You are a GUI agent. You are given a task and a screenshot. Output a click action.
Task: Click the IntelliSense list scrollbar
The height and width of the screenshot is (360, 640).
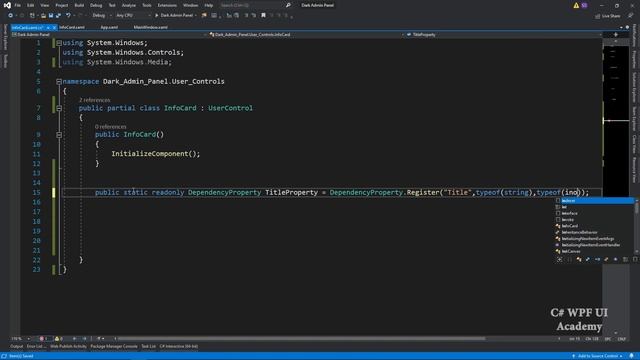click(637, 226)
